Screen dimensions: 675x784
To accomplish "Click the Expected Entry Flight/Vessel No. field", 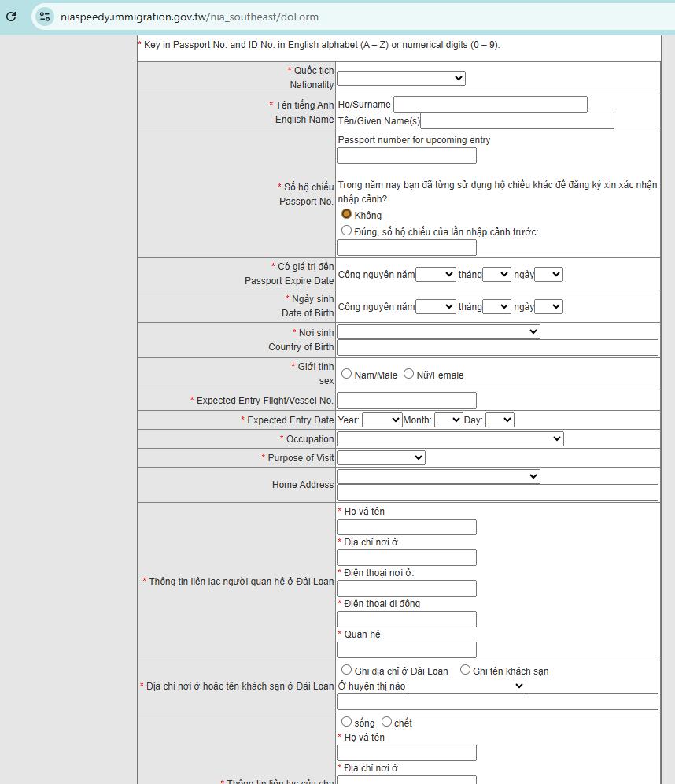I will coord(407,400).
